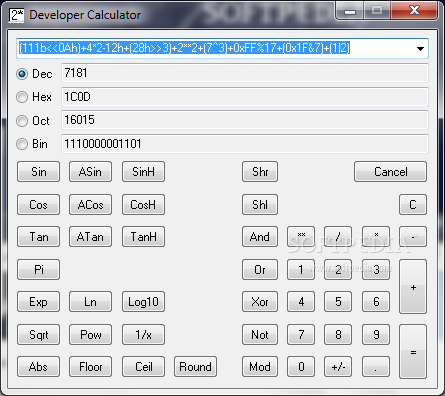This screenshot has height=396, width=445.
Task: Insert Pi constant button
Action: click(x=39, y=269)
